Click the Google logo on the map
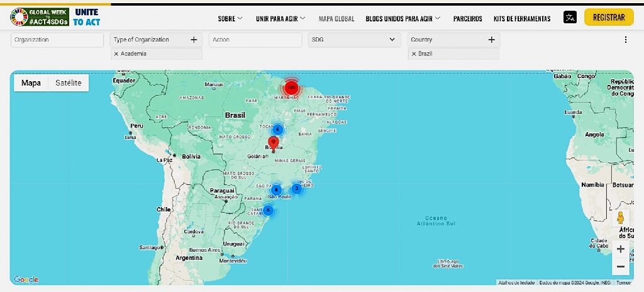The width and height of the screenshot is (644, 292). pyautogui.click(x=26, y=279)
